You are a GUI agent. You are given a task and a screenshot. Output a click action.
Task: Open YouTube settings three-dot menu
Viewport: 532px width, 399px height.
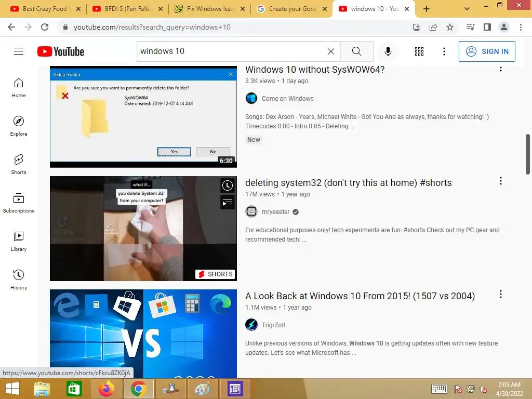point(444,51)
